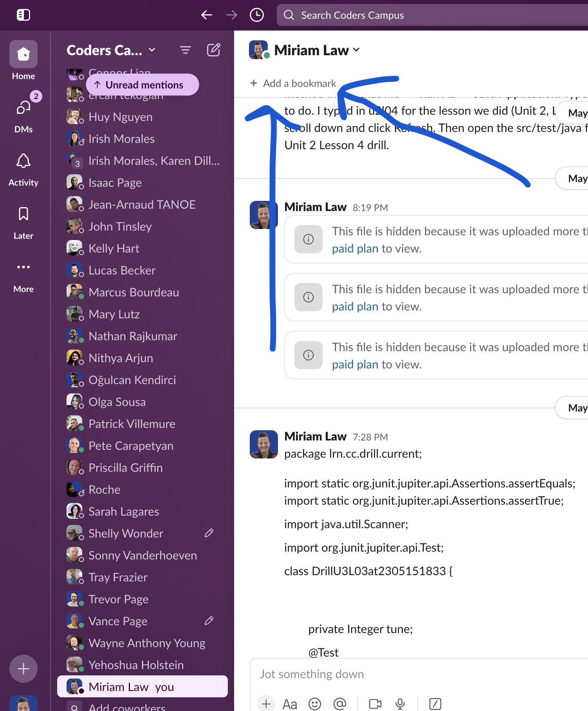The height and width of the screenshot is (711, 588).
Task: Open DM with Nithya Arjun
Action: click(142, 358)
